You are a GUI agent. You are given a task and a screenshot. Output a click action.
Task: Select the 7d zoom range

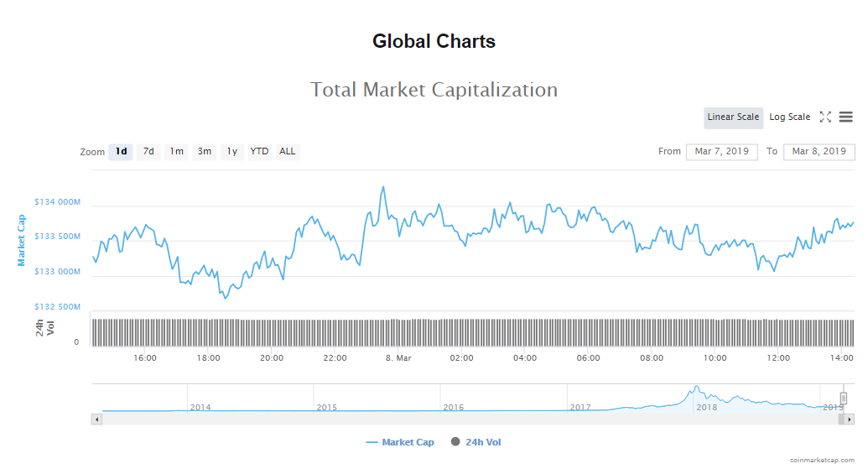tap(148, 152)
